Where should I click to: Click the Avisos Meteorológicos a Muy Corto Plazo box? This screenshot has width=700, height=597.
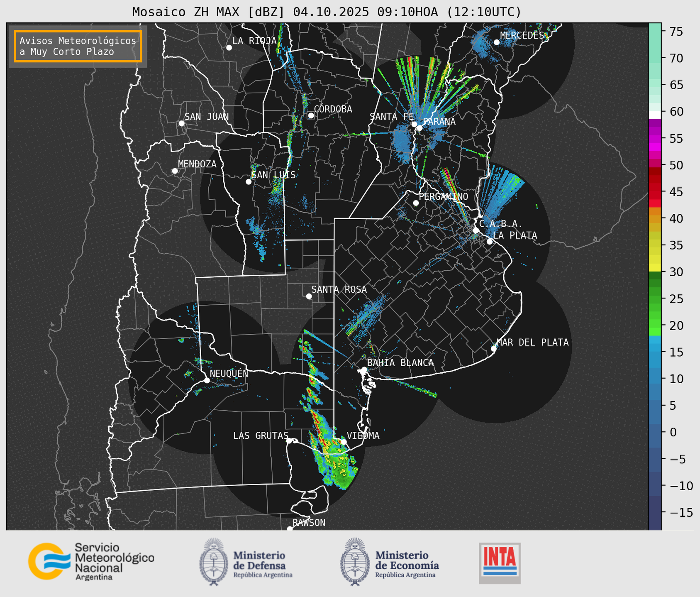point(78,46)
